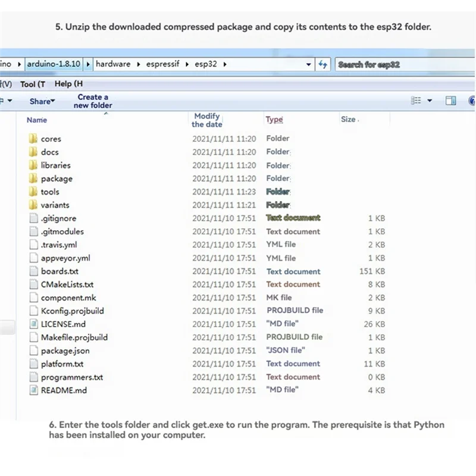
Task: Open the cores folder icon
Action: 33,139
